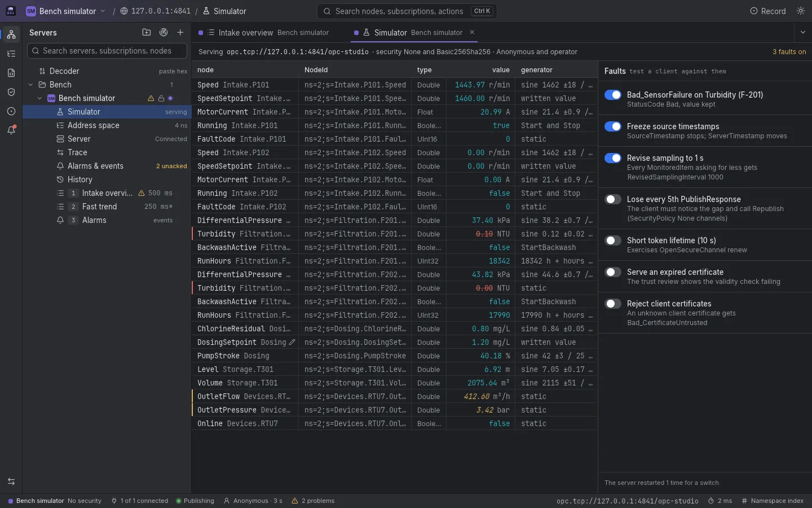Disable the Bad_SensorFailure on Turbidity fault
The image size is (812, 508).
coord(613,95)
